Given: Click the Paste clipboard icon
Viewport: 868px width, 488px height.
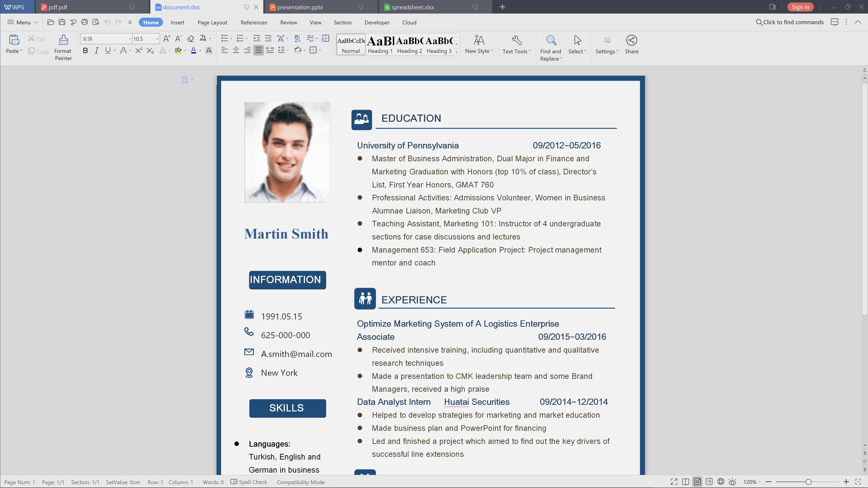Looking at the screenshot, I should [x=14, y=40].
